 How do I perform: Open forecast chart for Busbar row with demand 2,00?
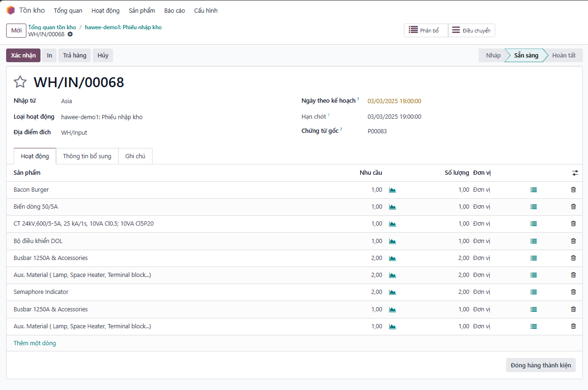coord(392,258)
